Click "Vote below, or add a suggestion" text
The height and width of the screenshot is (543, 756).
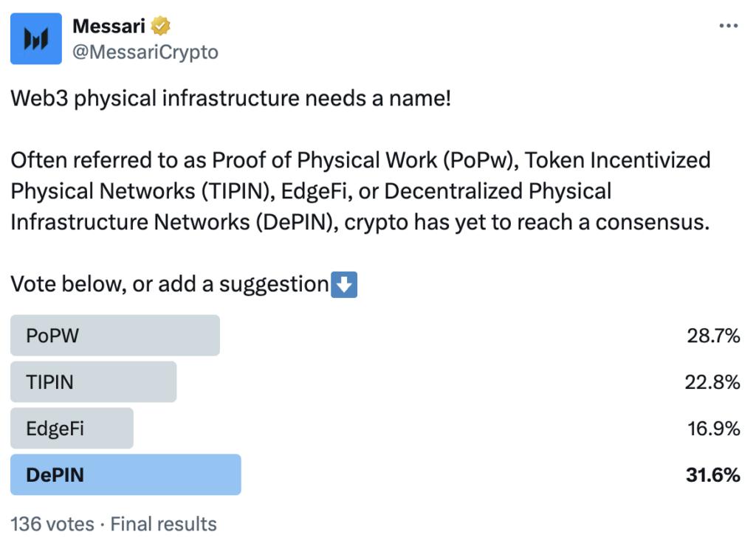point(169,285)
